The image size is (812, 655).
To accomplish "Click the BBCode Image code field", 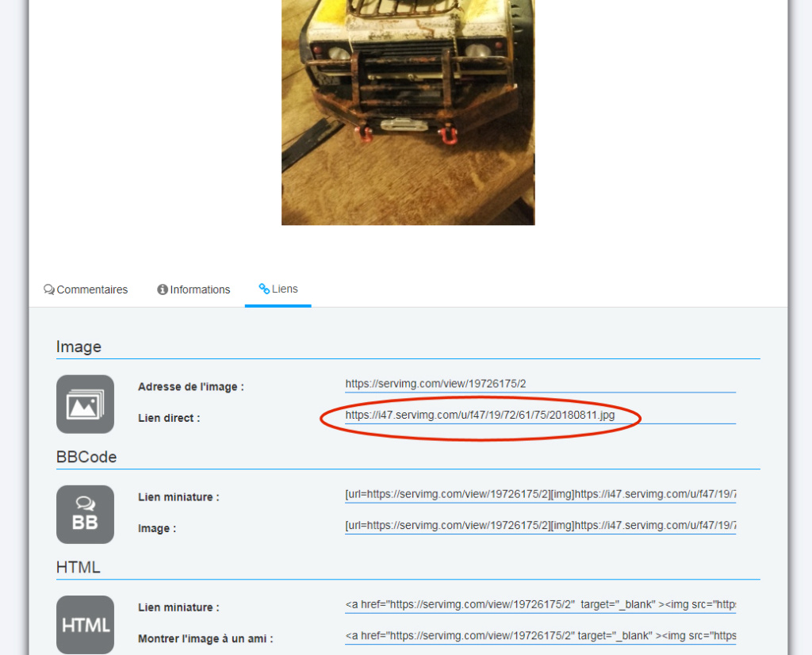I will (539, 525).
